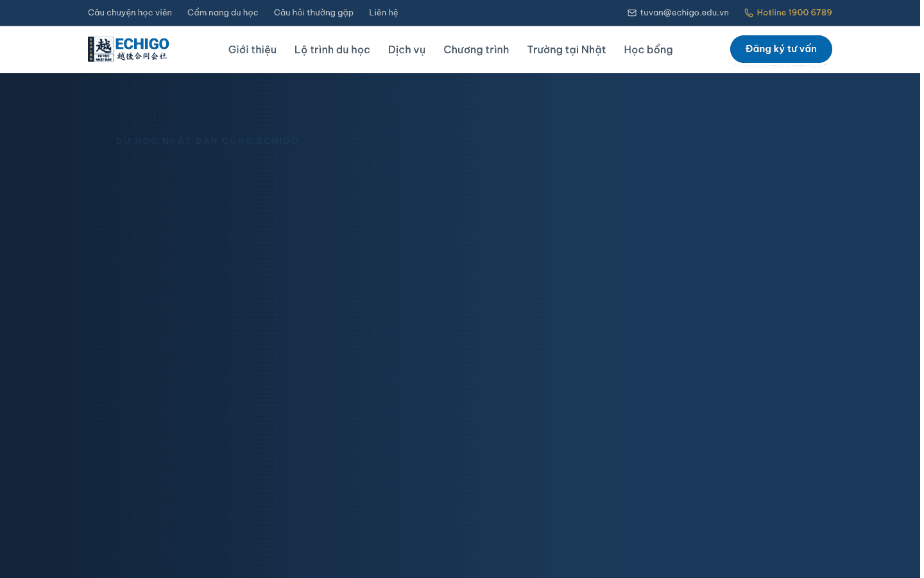Expand Lộ trình du học menu

[x=332, y=49]
